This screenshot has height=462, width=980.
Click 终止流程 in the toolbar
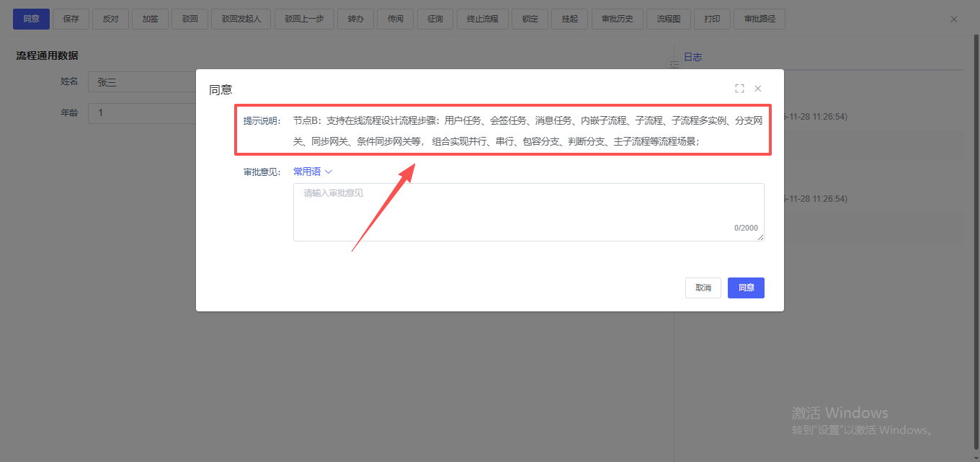483,19
